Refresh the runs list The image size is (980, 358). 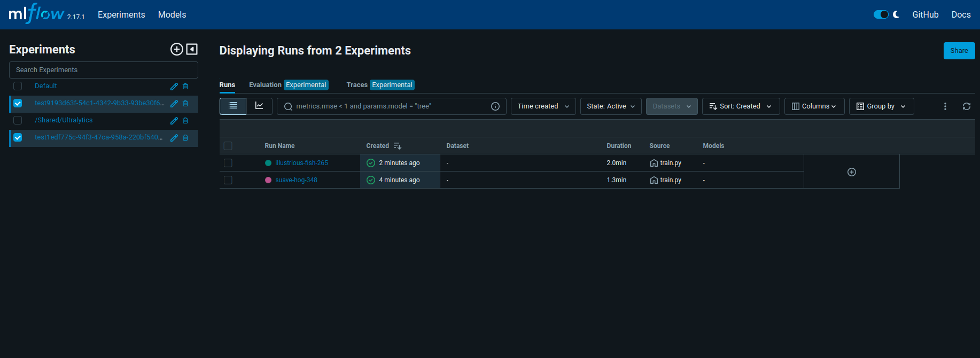(967, 106)
